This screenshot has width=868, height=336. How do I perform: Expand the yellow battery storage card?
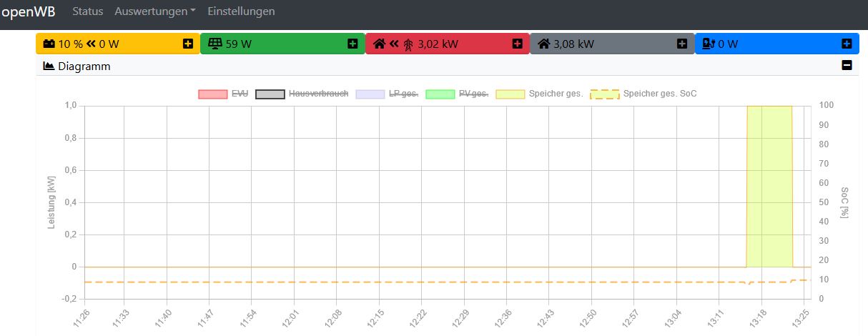[x=188, y=44]
